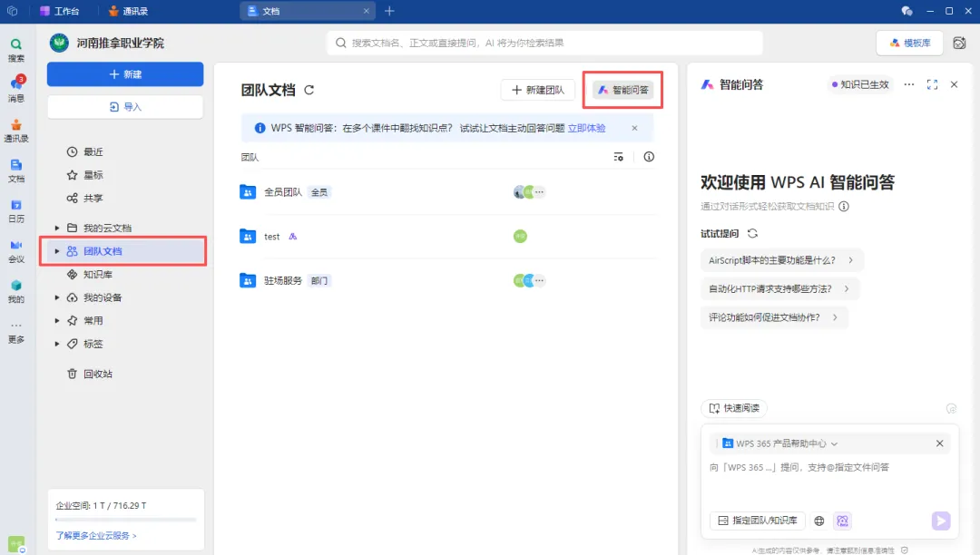The image size is (980, 555).
Task: Switch to 通讯录 tab
Action: point(128,11)
